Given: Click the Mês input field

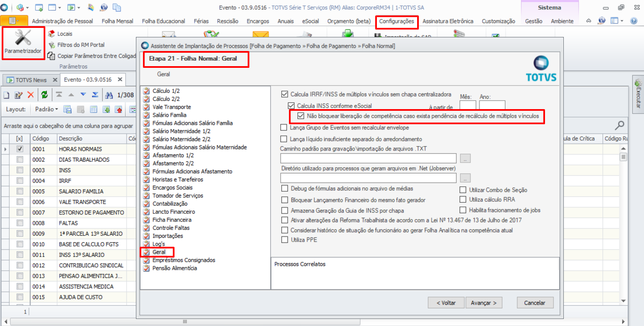Looking at the screenshot, I should (468, 105).
